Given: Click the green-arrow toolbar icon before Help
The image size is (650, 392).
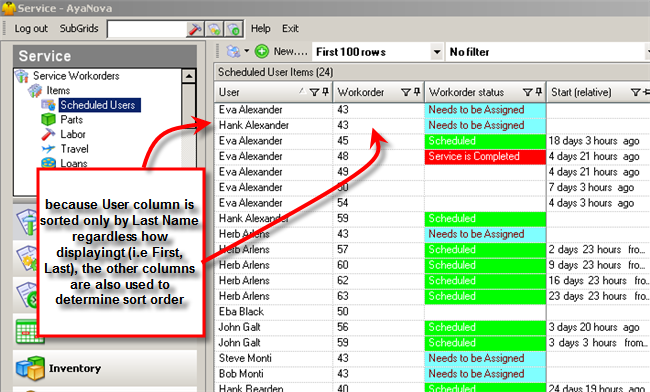Looking at the screenshot, I should 233,29.
